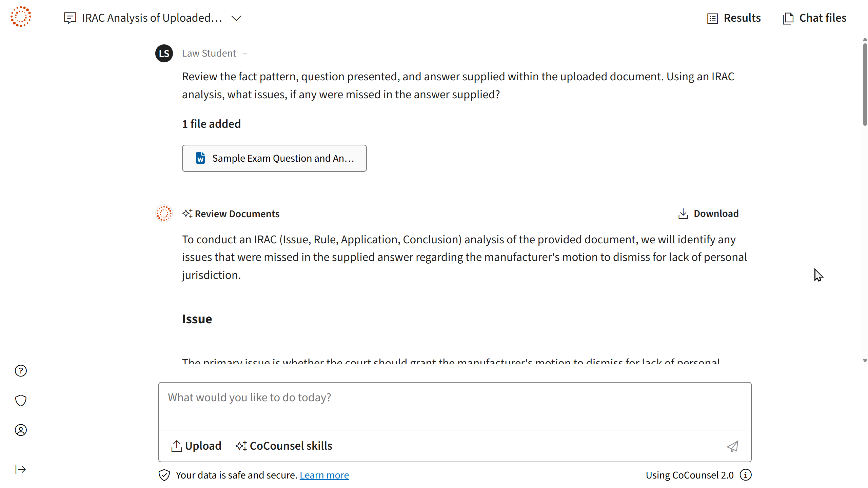Open CoCounsel skills menu
The height and width of the screenshot is (488, 868).
pyautogui.click(x=284, y=446)
